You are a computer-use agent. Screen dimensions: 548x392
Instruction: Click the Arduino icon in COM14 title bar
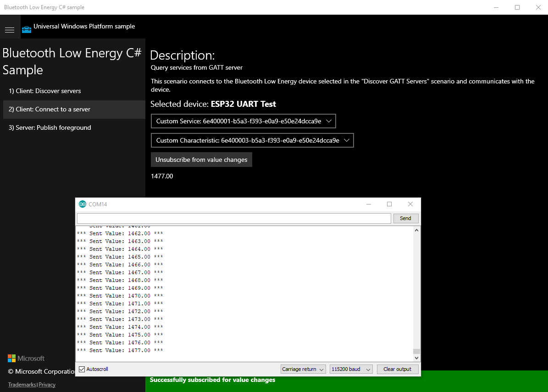click(83, 204)
